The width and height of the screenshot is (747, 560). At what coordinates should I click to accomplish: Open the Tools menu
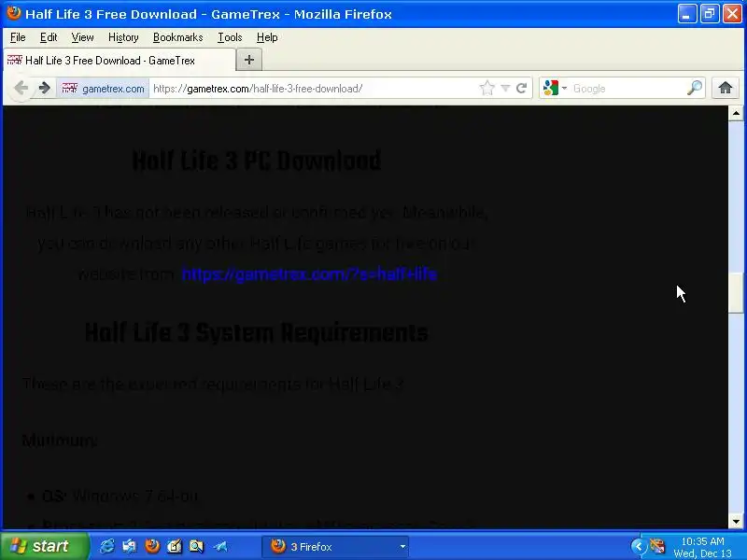(x=230, y=37)
